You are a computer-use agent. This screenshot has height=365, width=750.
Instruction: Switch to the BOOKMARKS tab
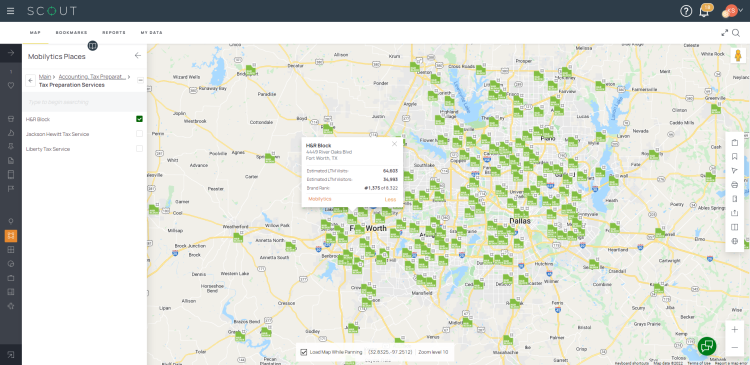[x=71, y=33]
